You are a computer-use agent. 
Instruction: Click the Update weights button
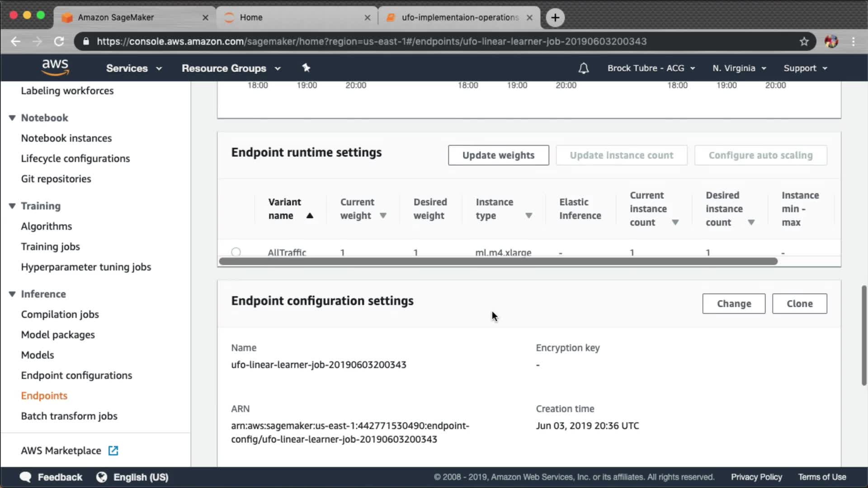[x=498, y=155]
